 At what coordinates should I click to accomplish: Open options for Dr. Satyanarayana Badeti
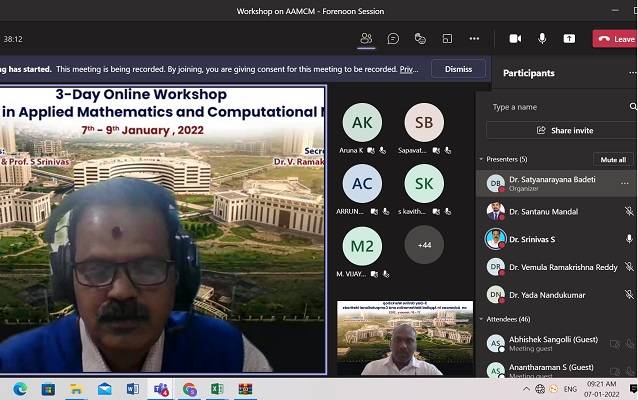click(x=625, y=183)
